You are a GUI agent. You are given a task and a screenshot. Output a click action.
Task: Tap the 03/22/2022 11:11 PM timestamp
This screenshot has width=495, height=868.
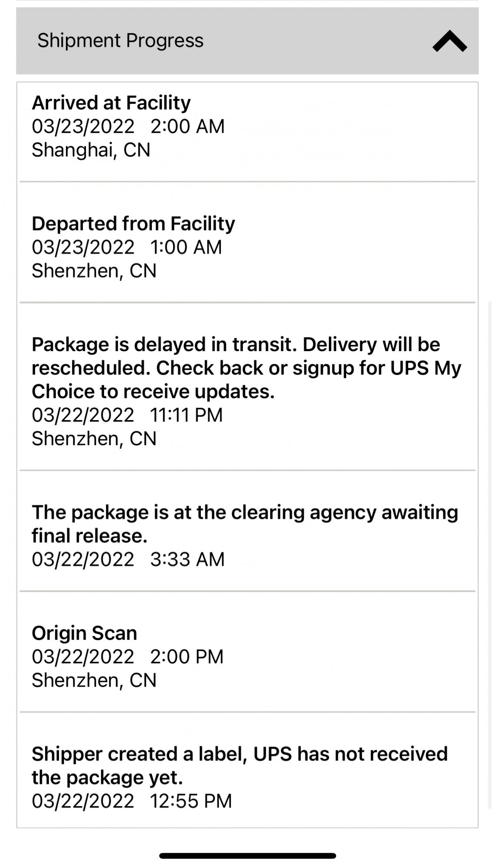pyautogui.click(x=127, y=415)
